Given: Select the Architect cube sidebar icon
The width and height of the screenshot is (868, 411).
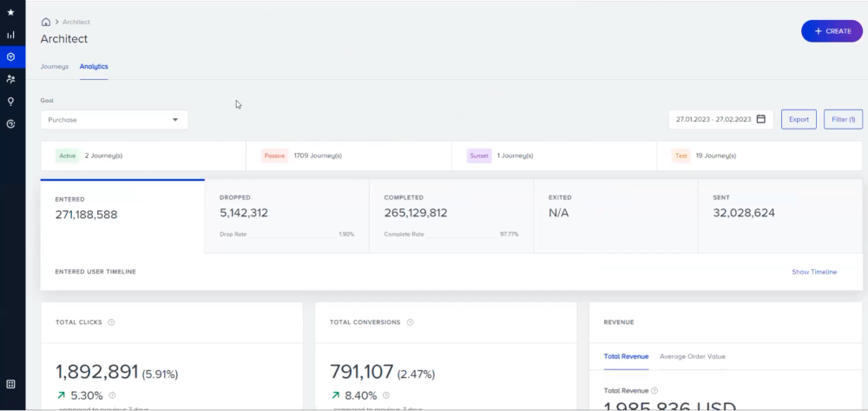Looking at the screenshot, I should [10, 56].
